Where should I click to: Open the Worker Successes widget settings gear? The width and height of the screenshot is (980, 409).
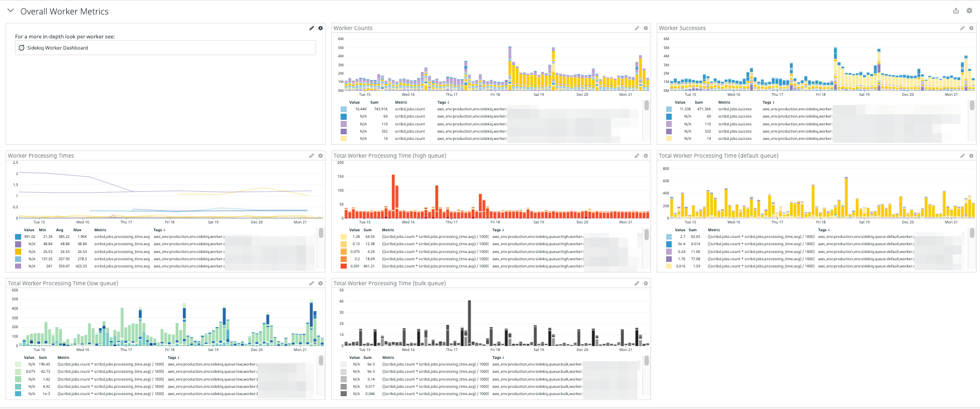point(971,28)
